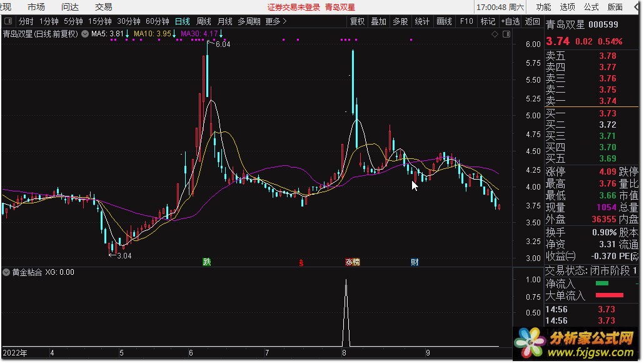
Task: Open the 黄金粘合 indicator dropdown circle
Action: tap(6, 272)
